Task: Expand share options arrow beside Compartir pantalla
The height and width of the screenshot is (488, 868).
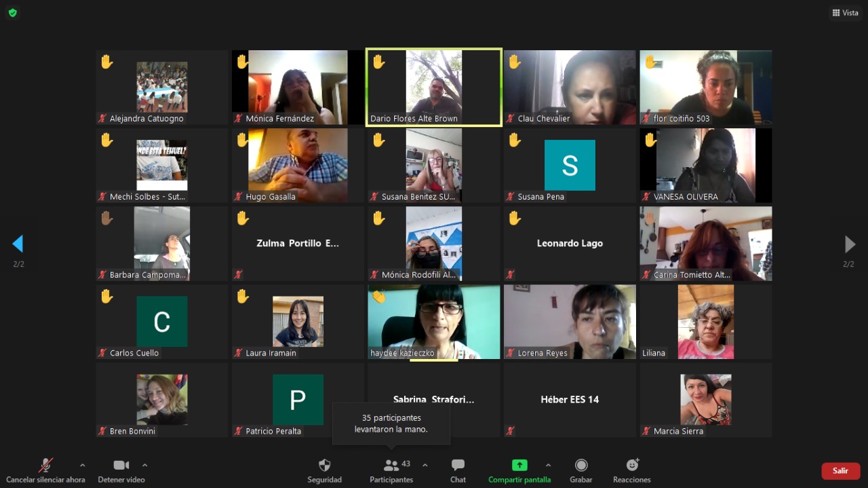Action: click(x=548, y=465)
